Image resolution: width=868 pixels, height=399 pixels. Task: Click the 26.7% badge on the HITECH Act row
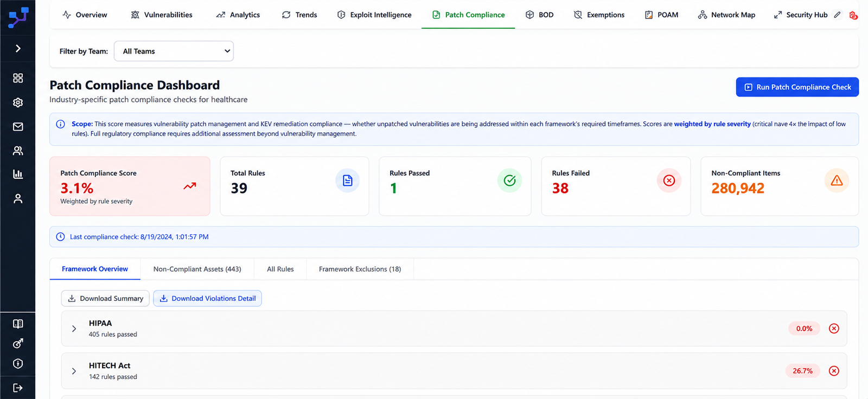coord(802,371)
